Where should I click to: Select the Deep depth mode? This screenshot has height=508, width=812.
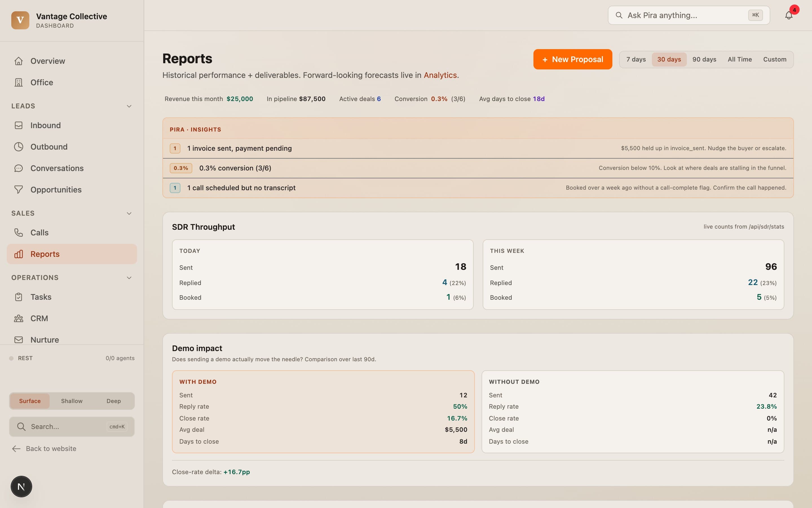point(114,401)
